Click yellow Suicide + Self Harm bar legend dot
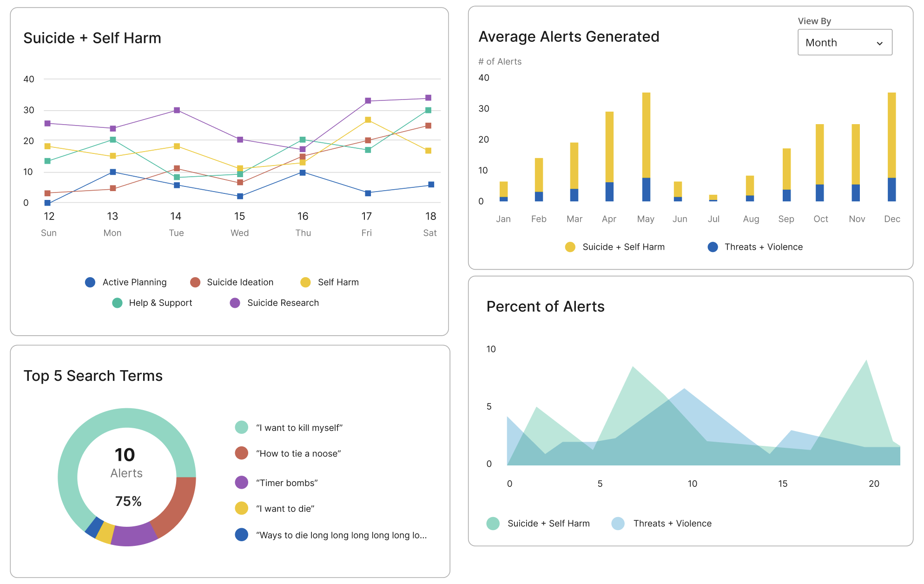This screenshot has height=584, width=924. pyautogui.click(x=570, y=247)
